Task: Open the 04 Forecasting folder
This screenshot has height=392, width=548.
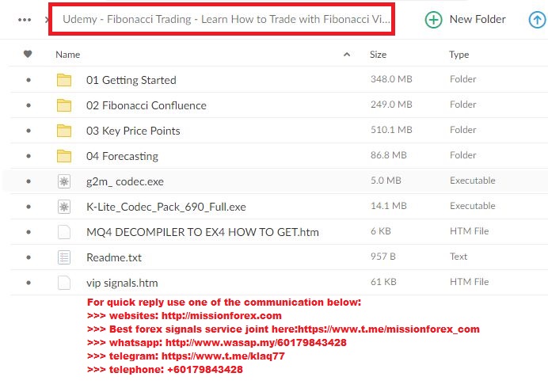Action: 122,156
